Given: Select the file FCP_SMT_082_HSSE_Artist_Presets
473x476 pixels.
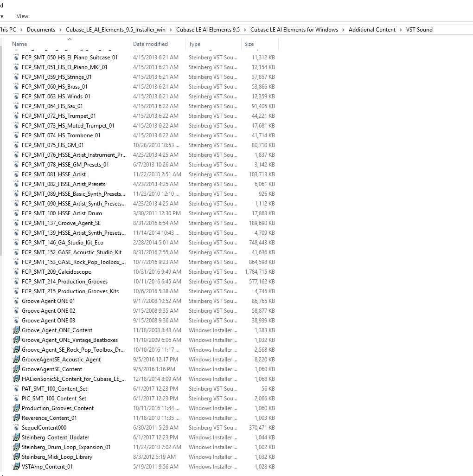Looking at the screenshot, I should 64,184.
